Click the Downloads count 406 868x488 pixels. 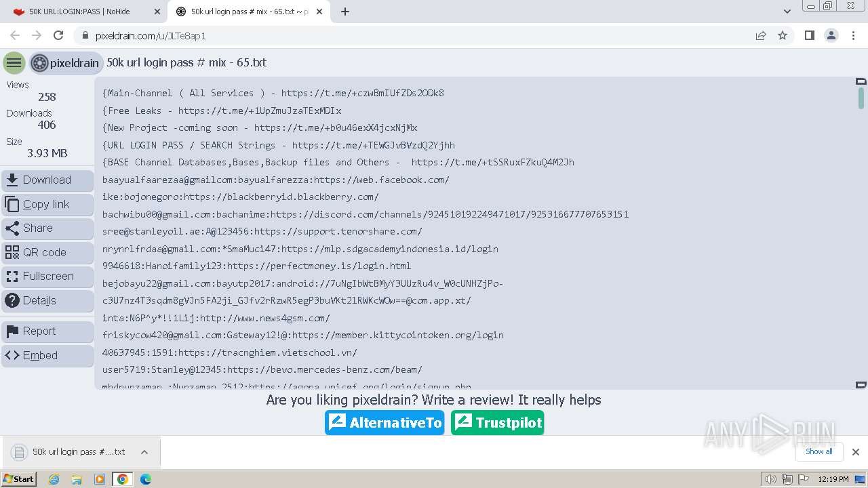pyautogui.click(x=47, y=125)
